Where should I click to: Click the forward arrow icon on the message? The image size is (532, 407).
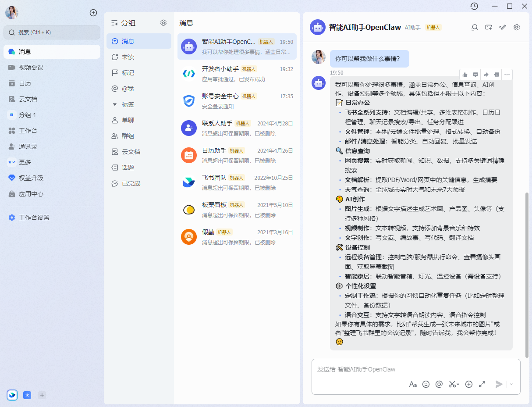(486, 75)
